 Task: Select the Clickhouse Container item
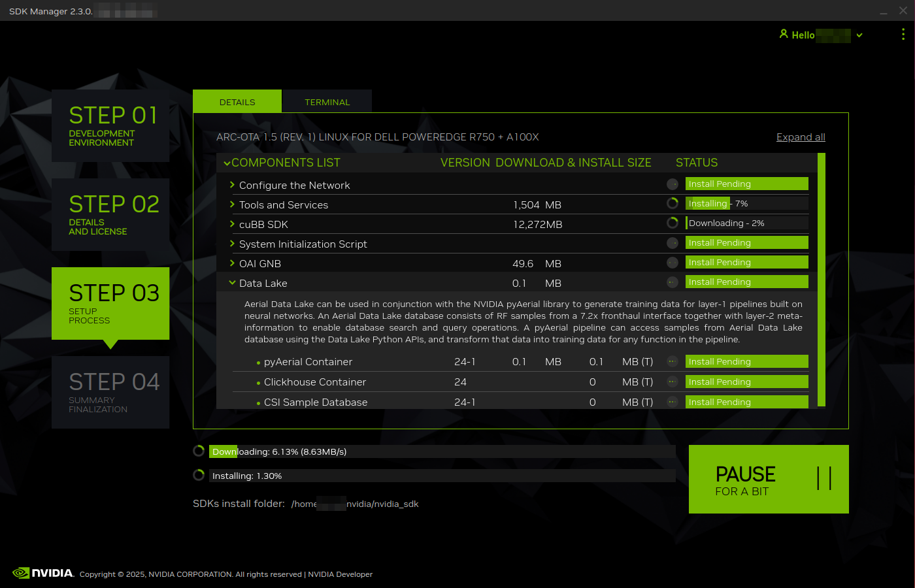315,382
